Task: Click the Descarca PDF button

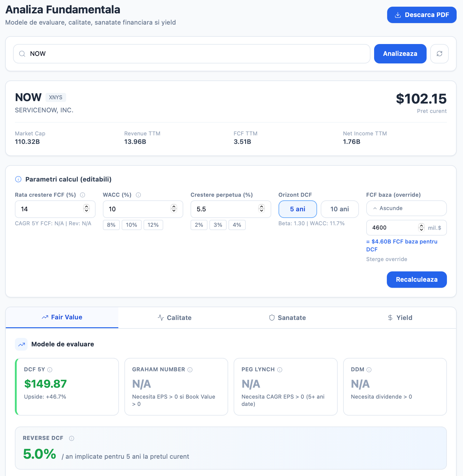Action: (422, 15)
